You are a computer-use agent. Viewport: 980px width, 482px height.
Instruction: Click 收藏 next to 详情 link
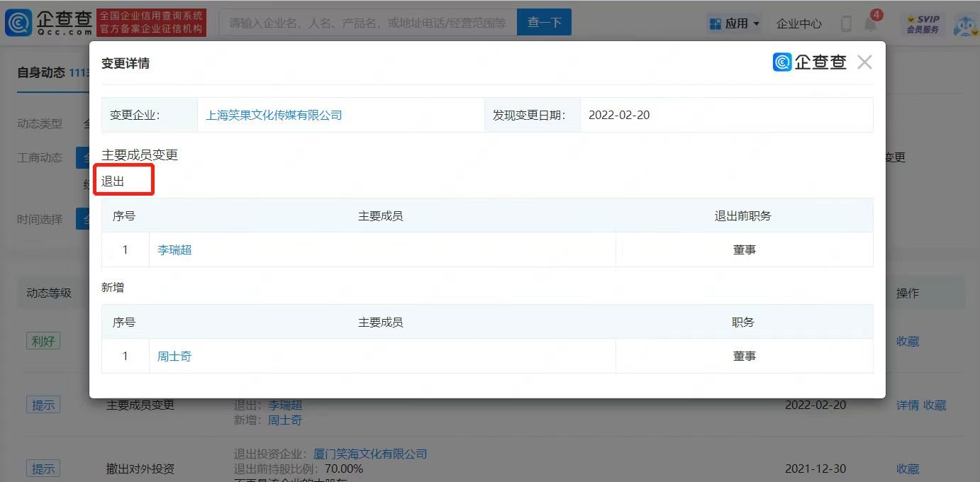coord(935,405)
